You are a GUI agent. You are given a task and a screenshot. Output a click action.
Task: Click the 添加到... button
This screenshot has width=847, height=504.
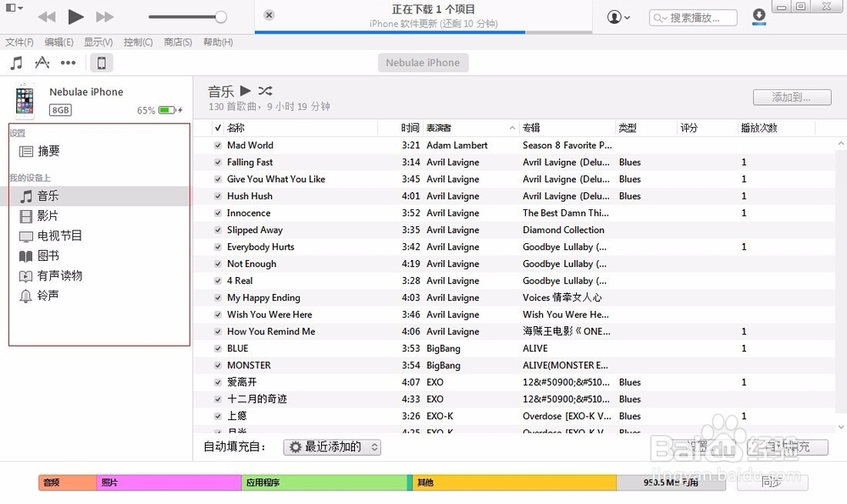pyautogui.click(x=792, y=97)
